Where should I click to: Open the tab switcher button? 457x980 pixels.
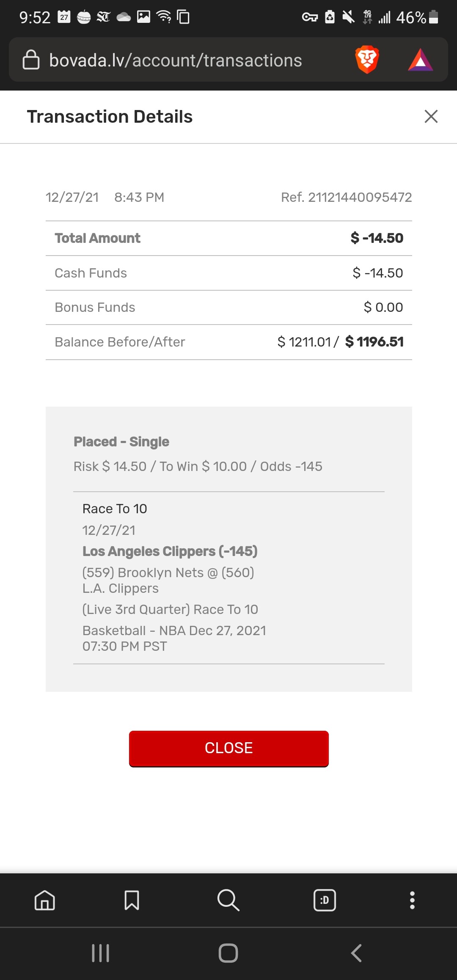[x=325, y=900]
